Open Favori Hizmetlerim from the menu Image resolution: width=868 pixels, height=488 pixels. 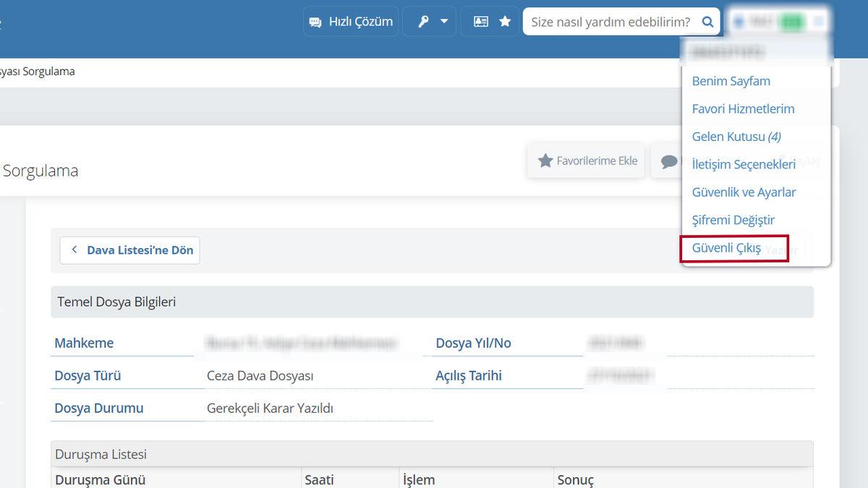tap(743, 108)
